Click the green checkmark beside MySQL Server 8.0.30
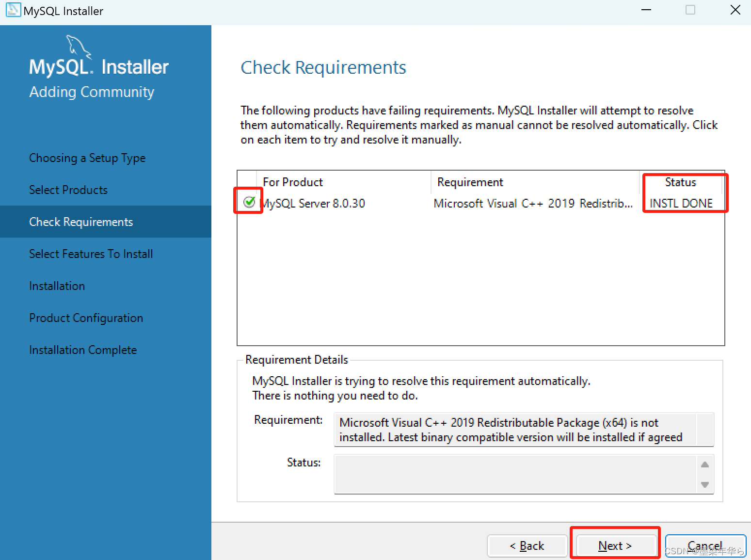Viewport: 751px width, 560px height. [249, 202]
